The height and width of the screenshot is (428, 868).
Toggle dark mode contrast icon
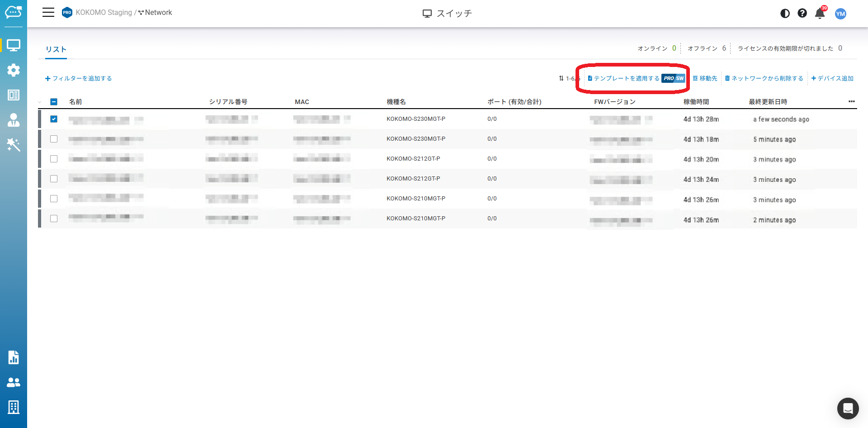coord(785,14)
